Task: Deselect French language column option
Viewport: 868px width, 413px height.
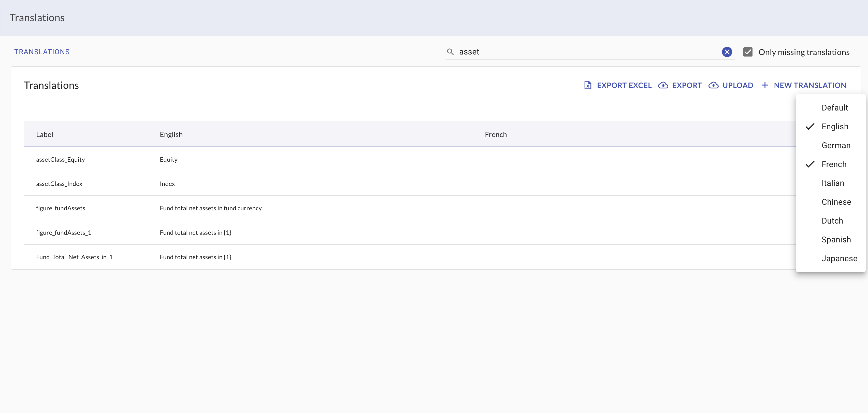Action: point(834,164)
